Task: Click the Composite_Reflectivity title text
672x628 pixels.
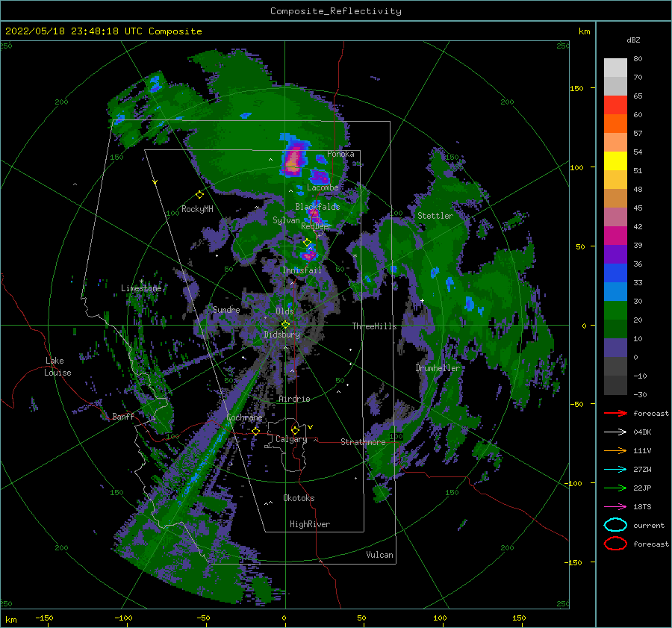Action: pyautogui.click(x=335, y=11)
